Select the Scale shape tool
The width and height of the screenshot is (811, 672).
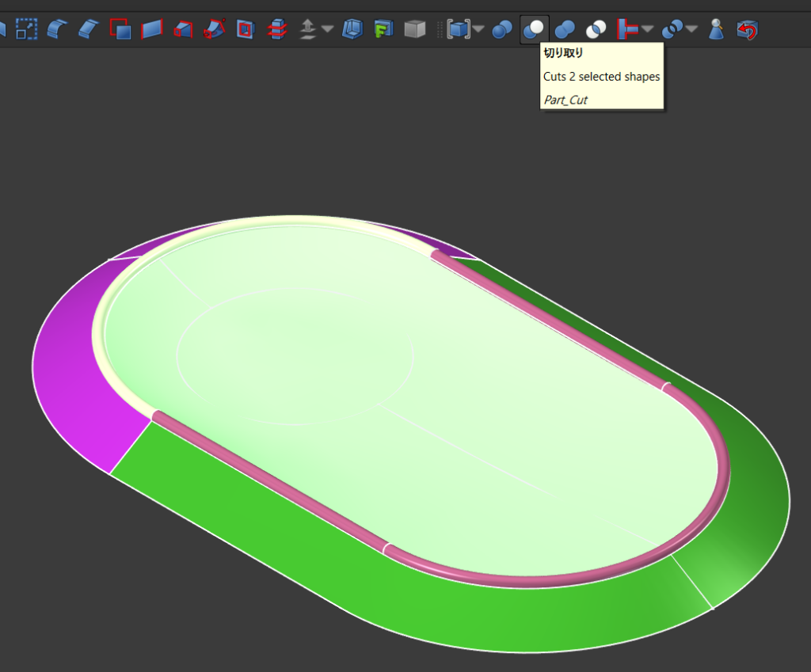[27, 30]
